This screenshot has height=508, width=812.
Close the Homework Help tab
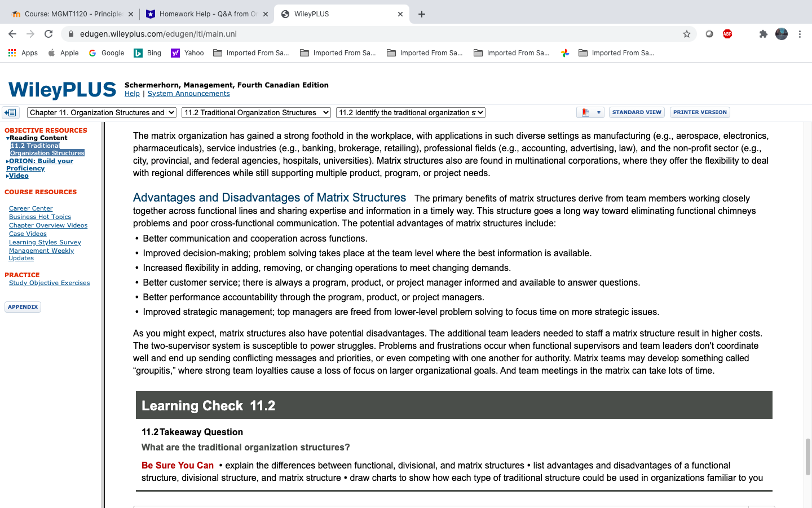tap(266, 14)
